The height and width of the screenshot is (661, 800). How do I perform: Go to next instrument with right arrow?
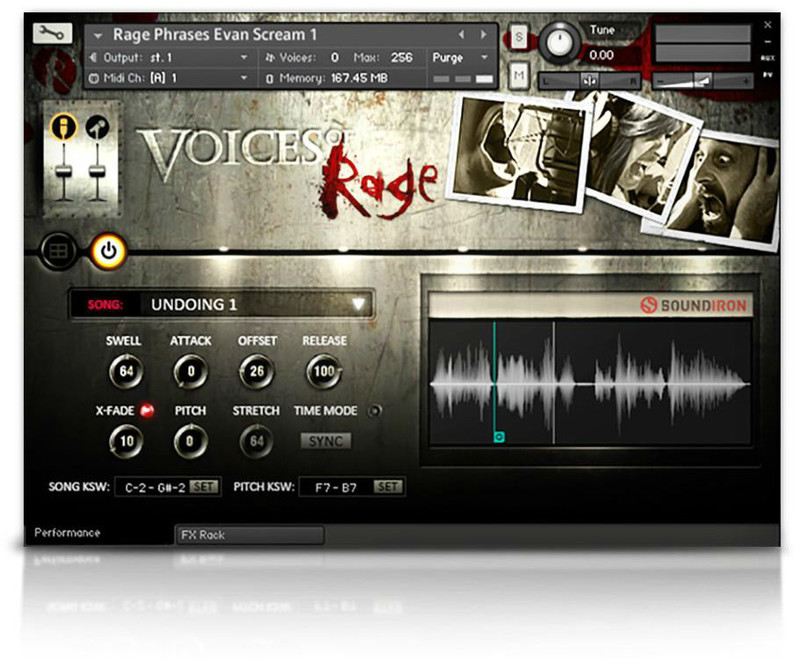[x=483, y=35]
